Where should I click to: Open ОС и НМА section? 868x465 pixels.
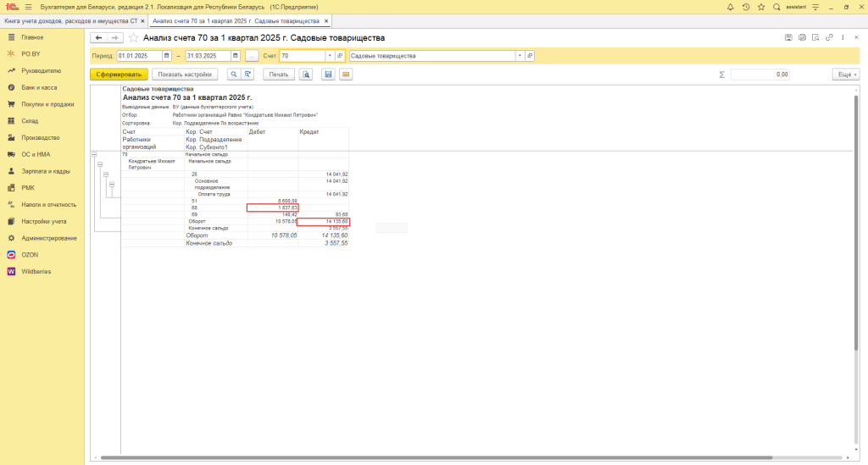point(36,154)
